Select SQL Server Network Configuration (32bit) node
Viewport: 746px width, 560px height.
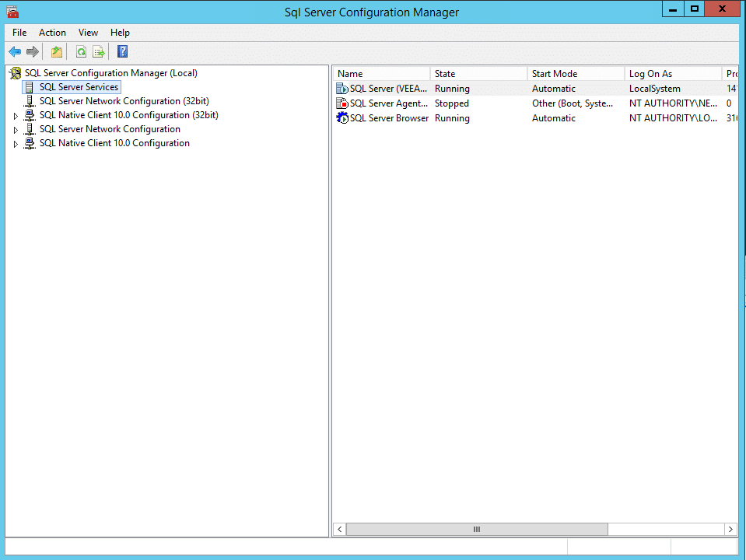(x=124, y=101)
